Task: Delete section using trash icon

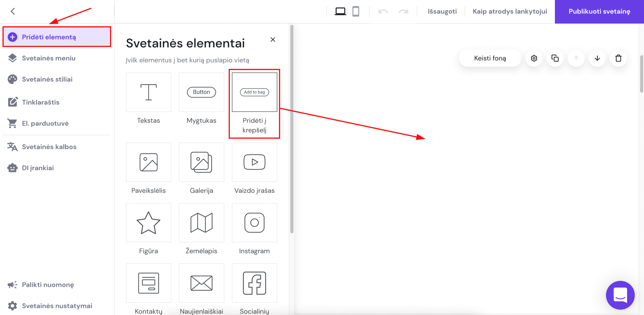Action: point(618,58)
